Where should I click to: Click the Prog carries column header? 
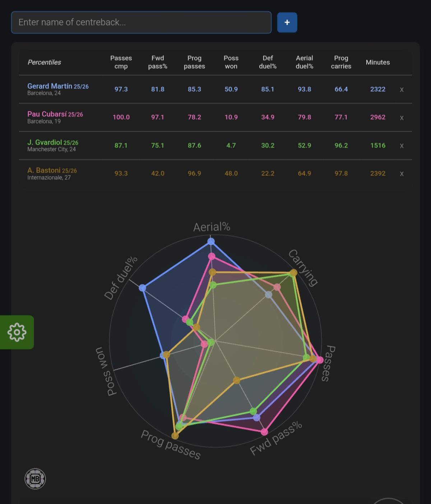point(341,62)
